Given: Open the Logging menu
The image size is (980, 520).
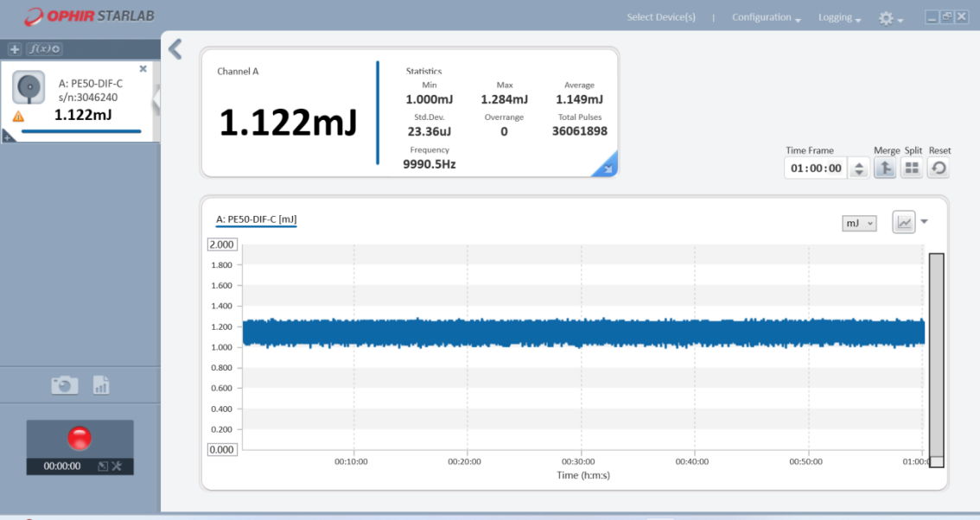Looking at the screenshot, I should point(838,17).
